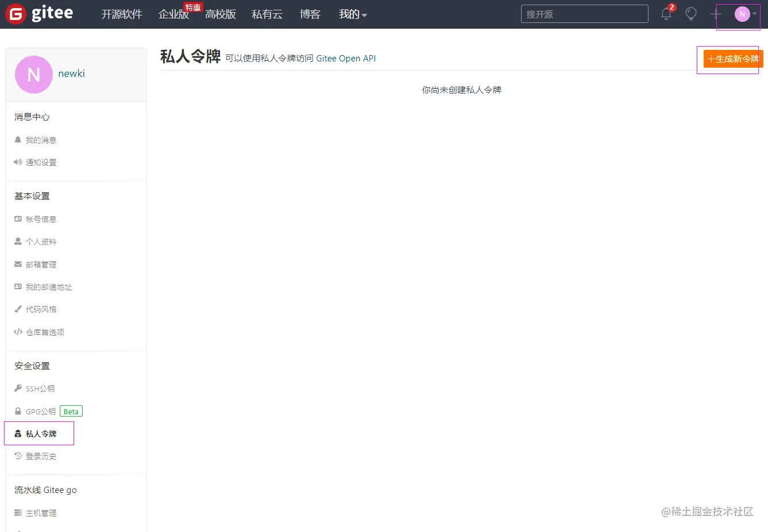Click the 基本设置 section heading
Screen dimensions: 768x532
pos(32,196)
